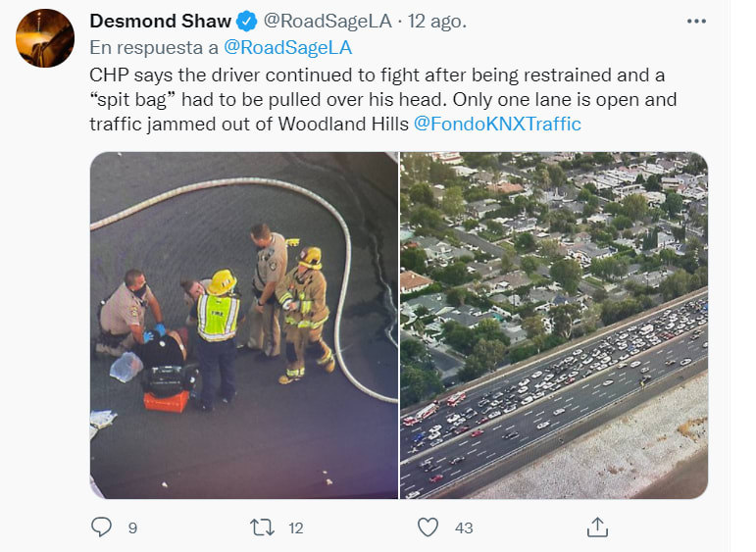View the aerial freeway traffic photo
756x552 pixels.
[554, 326]
